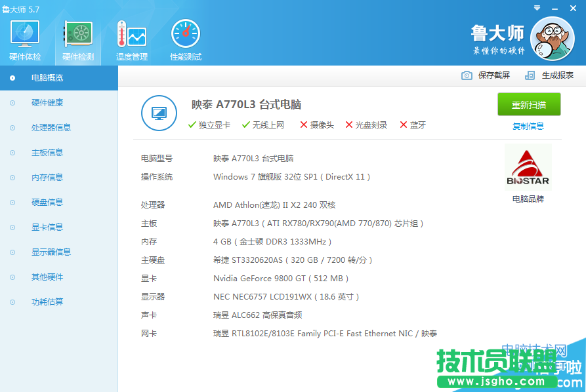Click the monitor icon beside 映泰 A770L3

(x=159, y=113)
